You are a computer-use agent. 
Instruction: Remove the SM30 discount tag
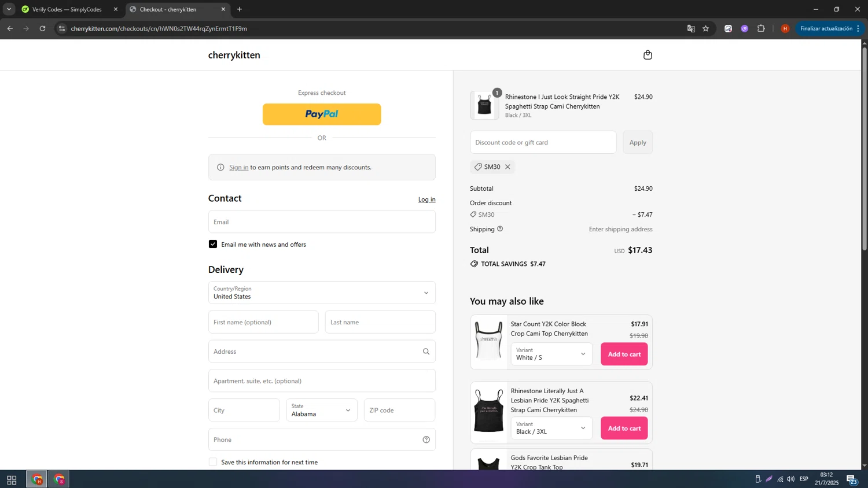coord(507,167)
